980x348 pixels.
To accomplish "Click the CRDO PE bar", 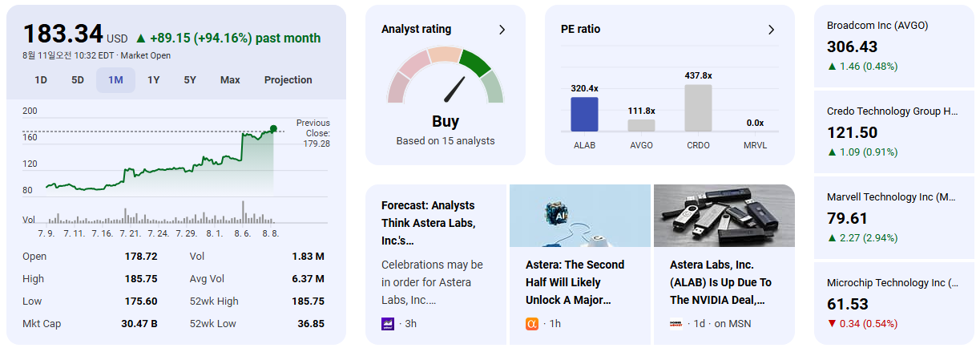I will pos(698,108).
